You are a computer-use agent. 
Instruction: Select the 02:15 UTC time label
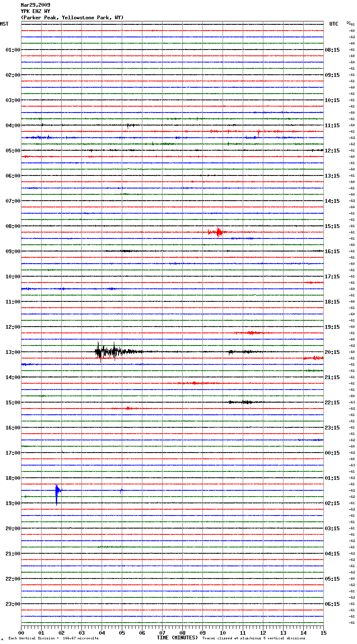click(x=332, y=503)
